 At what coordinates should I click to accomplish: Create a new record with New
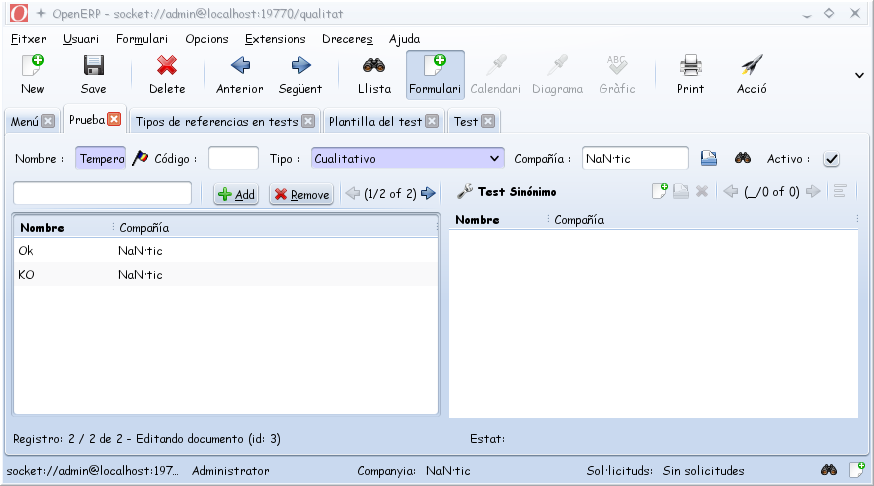coord(33,75)
